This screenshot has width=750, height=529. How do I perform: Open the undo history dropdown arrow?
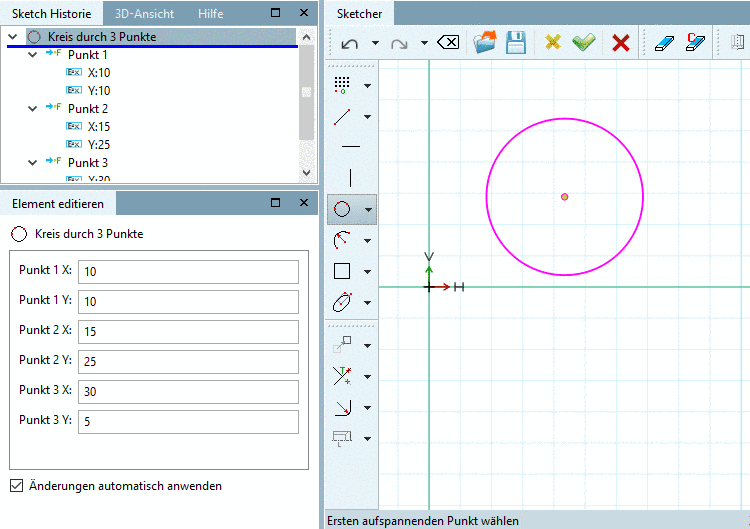[x=375, y=43]
